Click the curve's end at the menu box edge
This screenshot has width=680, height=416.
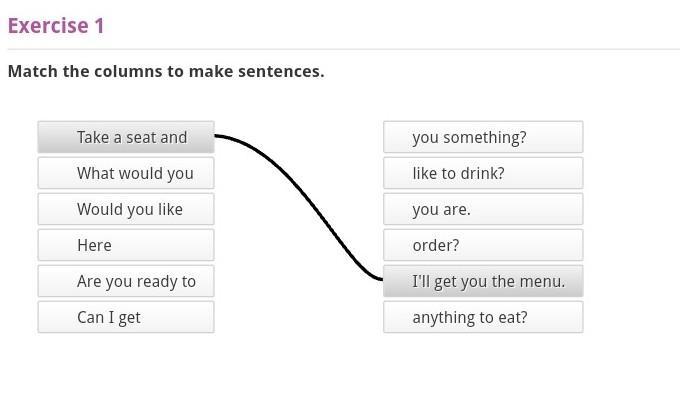click(x=381, y=280)
